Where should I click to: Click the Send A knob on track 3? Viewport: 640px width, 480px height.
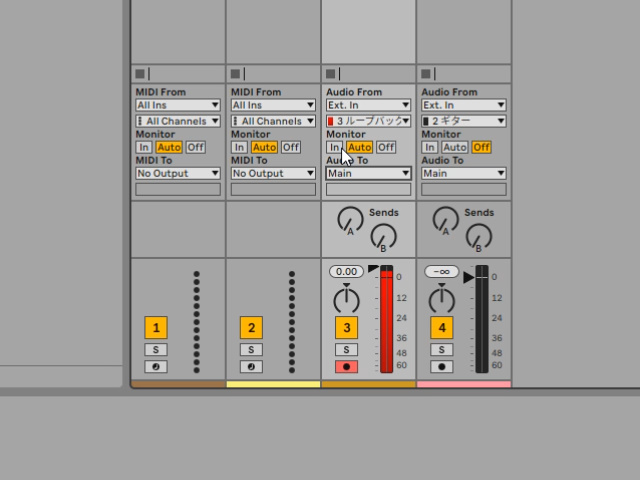(350, 218)
